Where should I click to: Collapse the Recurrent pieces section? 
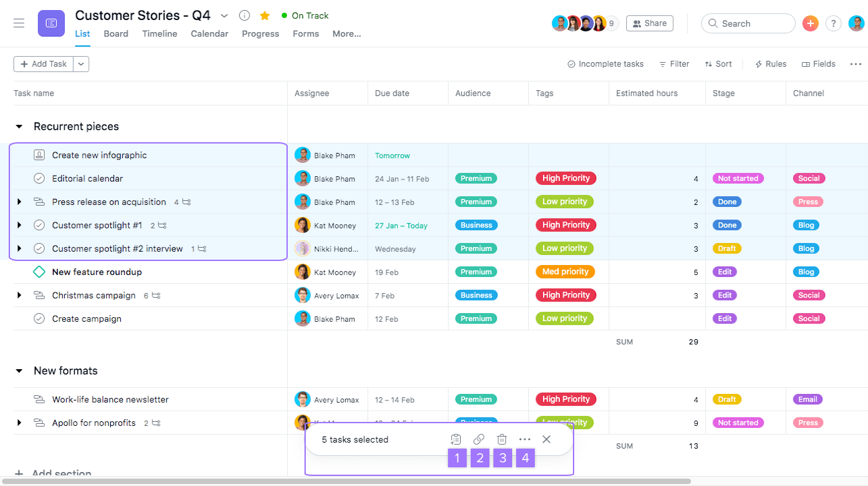pyautogui.click(x=19, y=126)
